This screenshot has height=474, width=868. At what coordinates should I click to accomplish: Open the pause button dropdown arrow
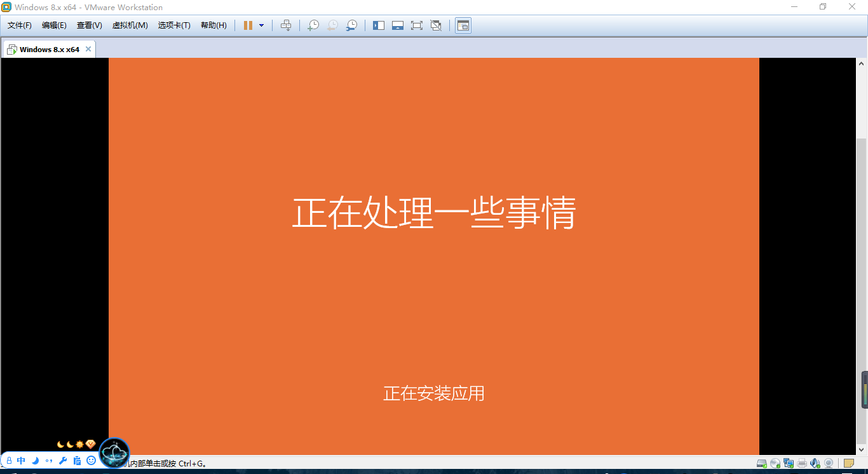point(260,25)
